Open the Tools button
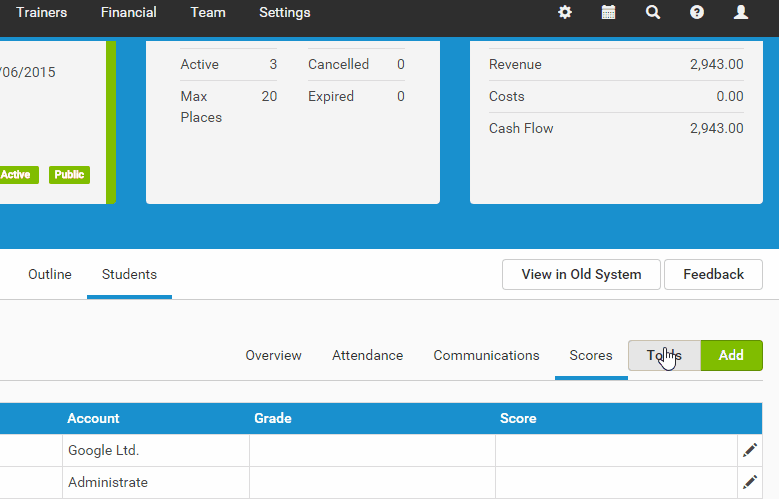 [665, 355]
